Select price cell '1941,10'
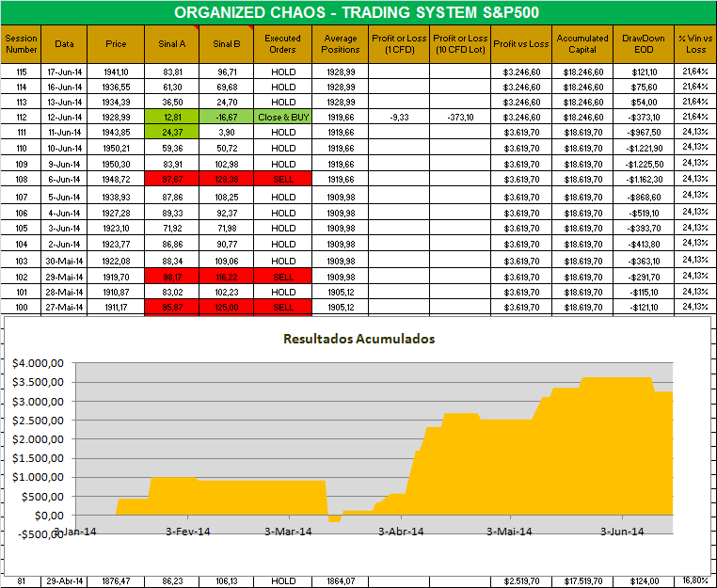 [116, 72]
